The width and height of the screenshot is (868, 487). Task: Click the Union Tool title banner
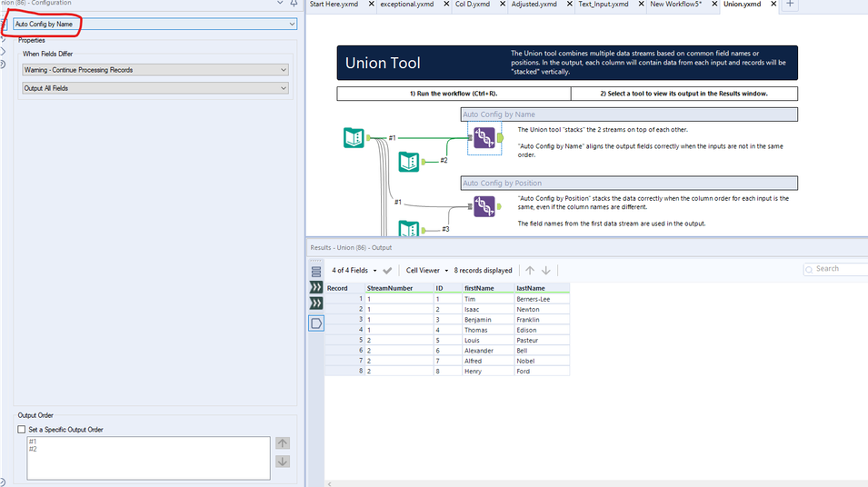(567, 63)
